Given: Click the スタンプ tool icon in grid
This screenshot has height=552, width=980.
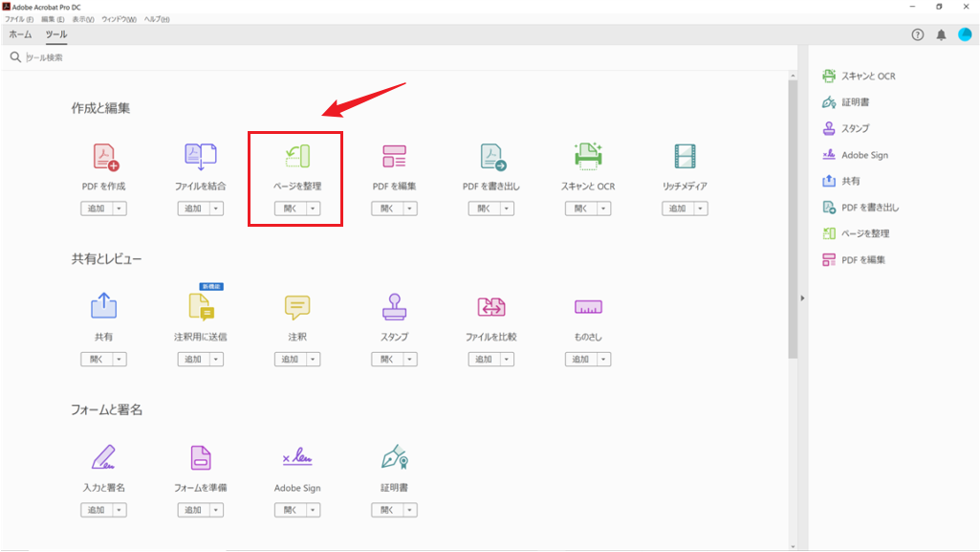Looking at the screenshot, I should (x=394, y=306).
